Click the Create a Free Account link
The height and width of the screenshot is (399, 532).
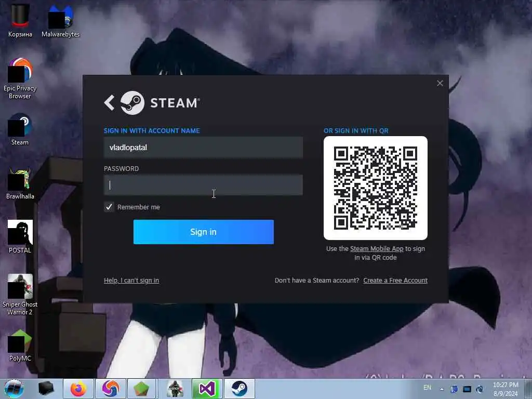click(395, 280)
